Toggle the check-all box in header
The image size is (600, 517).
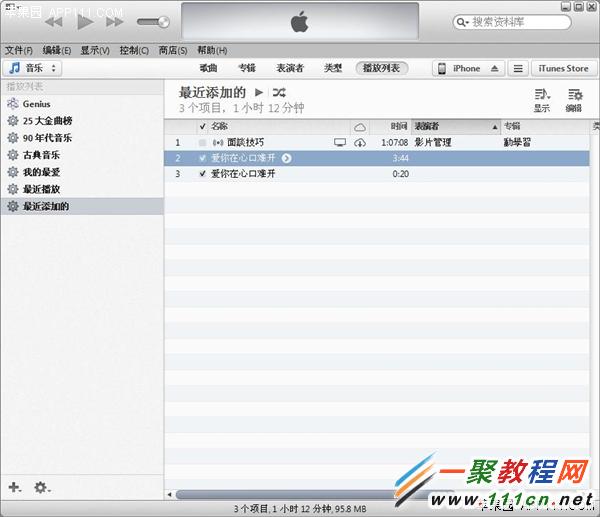point(202,126)
